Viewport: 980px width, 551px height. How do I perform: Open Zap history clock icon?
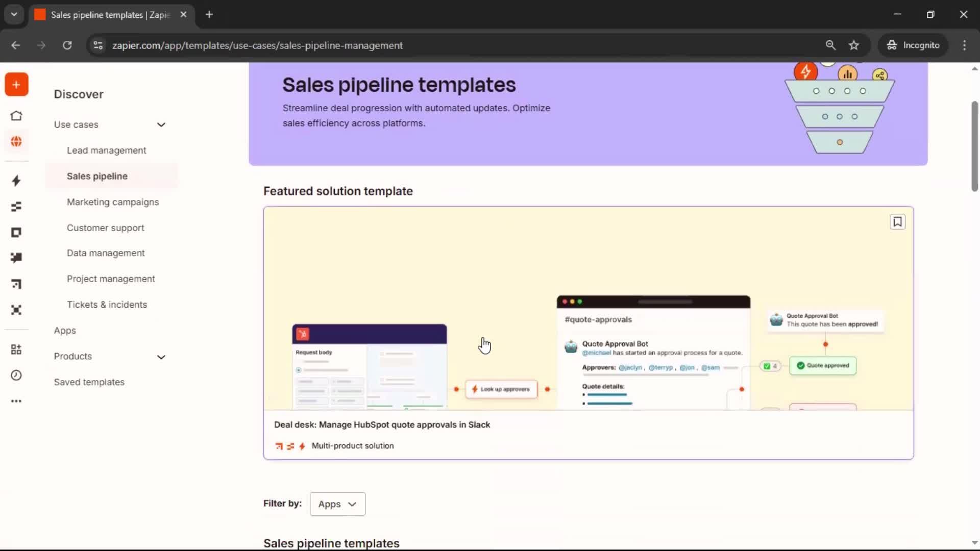[x=16, y=375]
